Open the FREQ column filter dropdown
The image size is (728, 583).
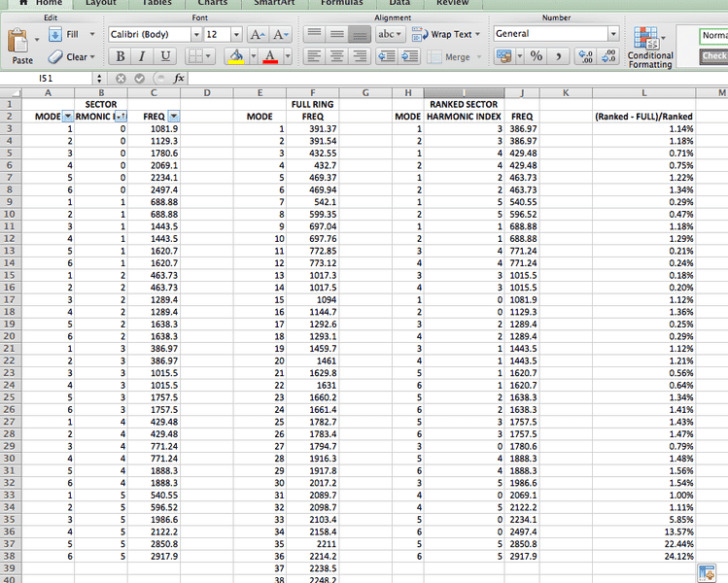click(x=173, y=117)
